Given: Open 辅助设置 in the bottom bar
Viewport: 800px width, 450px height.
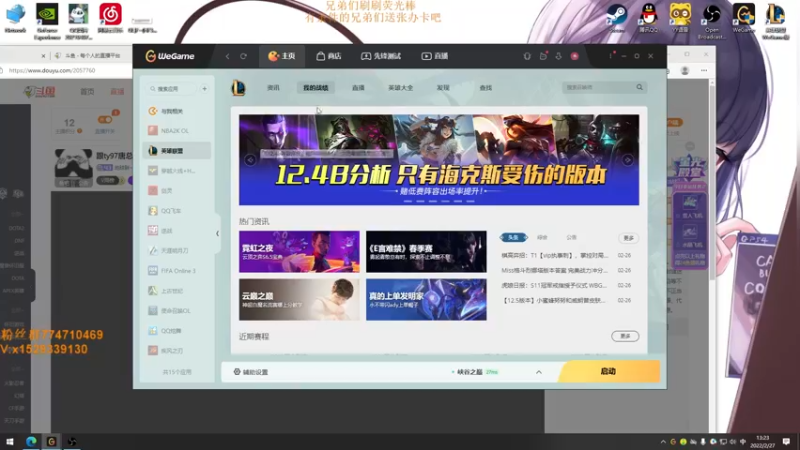Looking at the screenshot, I should click(251, 372).
